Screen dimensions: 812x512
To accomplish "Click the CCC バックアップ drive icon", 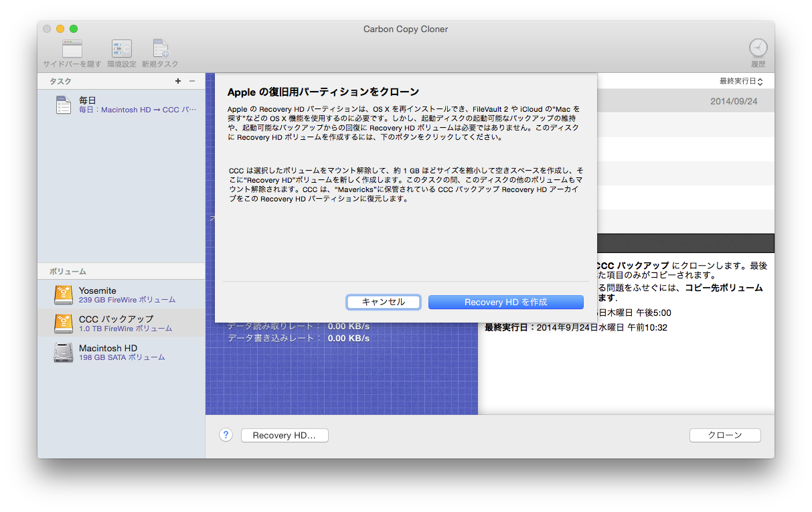I will point(64,323).
